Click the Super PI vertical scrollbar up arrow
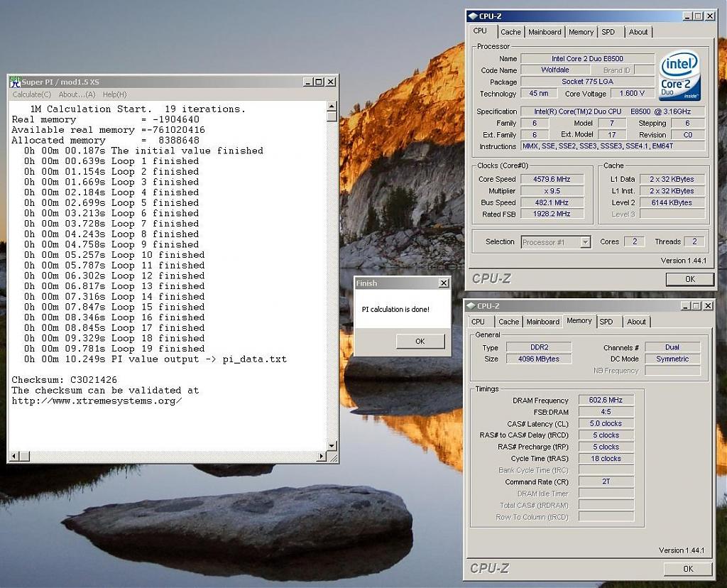Screen dimensions: 727x588 [x=332, y=107]
